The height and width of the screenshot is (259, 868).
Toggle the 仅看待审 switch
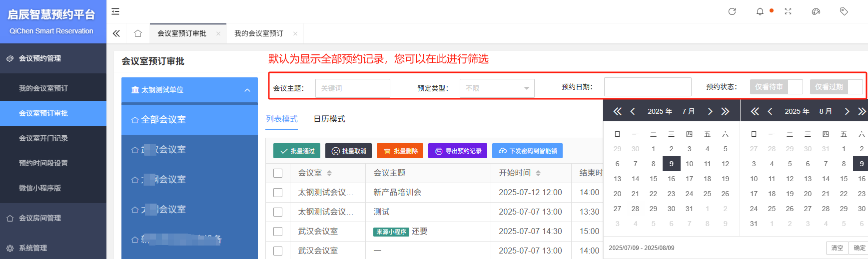tap(776, 87)
